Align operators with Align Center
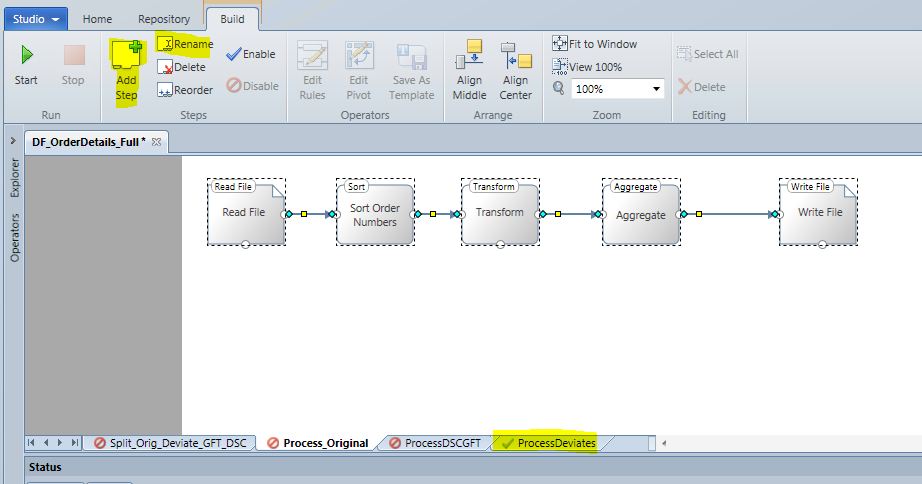Screen dimensions: 922x484 516,70
